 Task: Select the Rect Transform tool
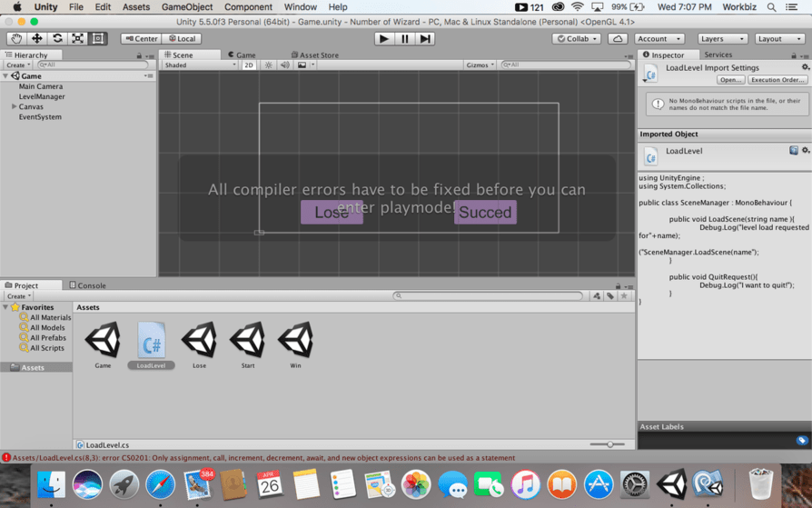coord(97,38)
